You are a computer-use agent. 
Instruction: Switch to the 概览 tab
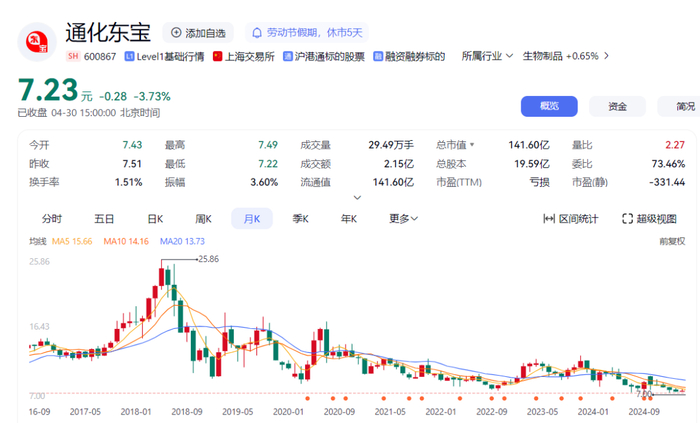[549, 106]
